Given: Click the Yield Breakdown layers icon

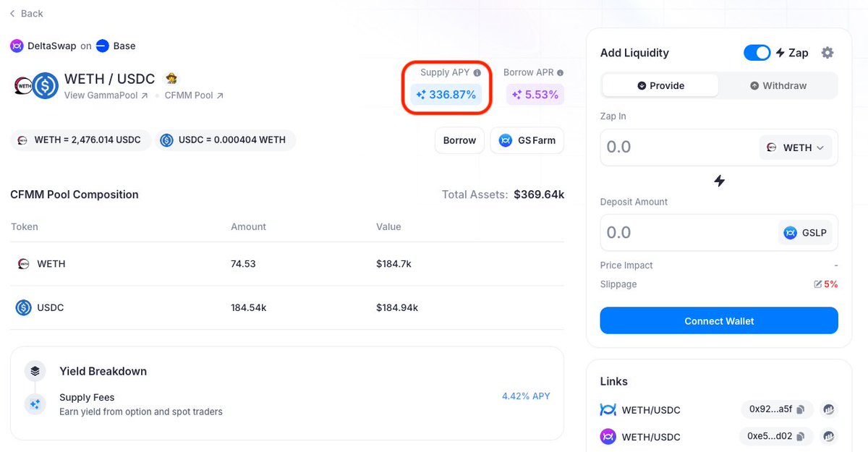Looking at the screenshot, I should (35, 371).
